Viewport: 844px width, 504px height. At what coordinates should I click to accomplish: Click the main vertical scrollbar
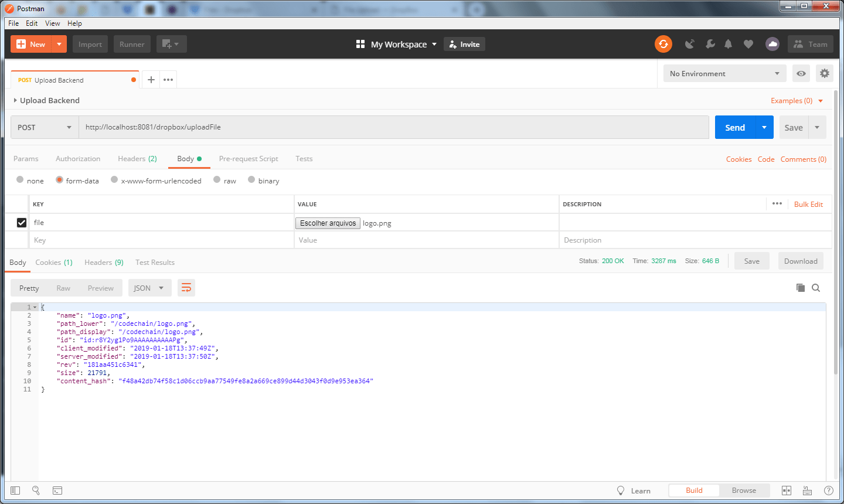tap(836, 233)
